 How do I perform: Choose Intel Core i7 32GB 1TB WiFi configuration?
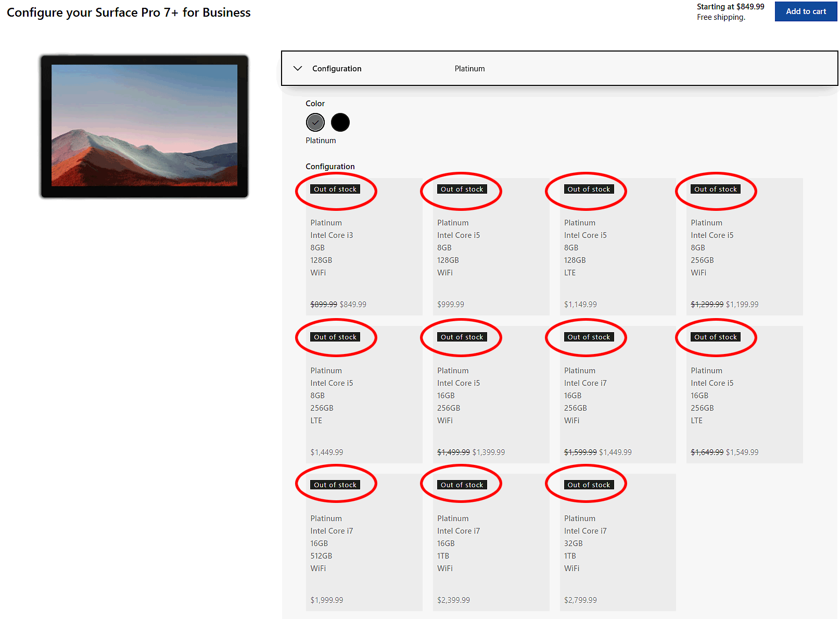(x=618, y=542)
